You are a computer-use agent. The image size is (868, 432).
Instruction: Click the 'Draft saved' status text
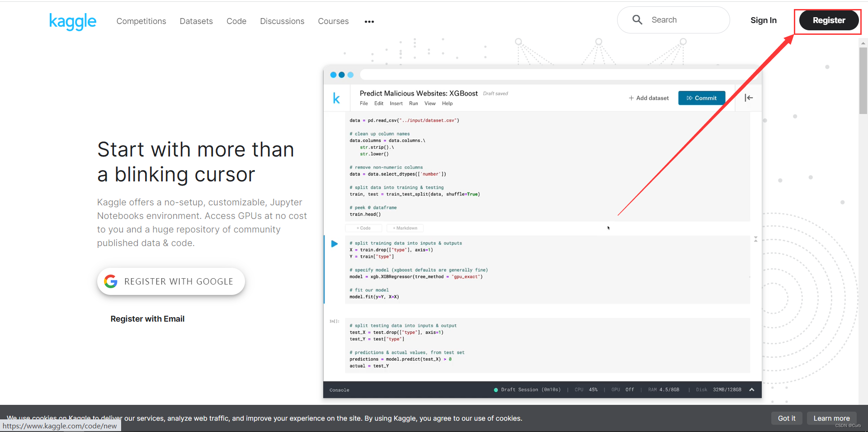[495, 94]
